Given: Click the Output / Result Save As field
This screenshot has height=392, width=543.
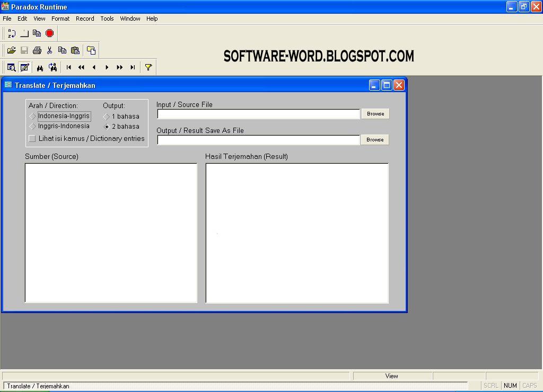Looking at the screenshot, I should [258, 140].
